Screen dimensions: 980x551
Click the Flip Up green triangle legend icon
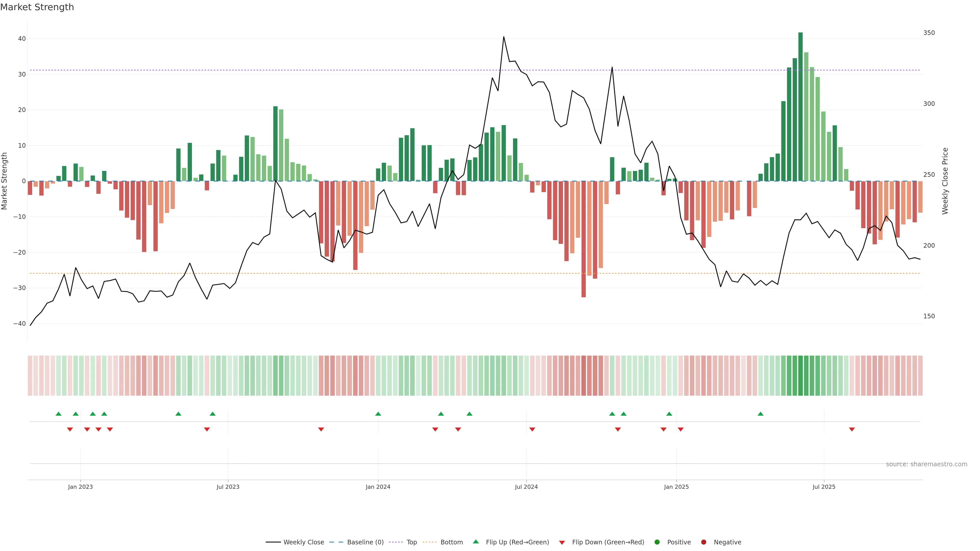point(475,542)
